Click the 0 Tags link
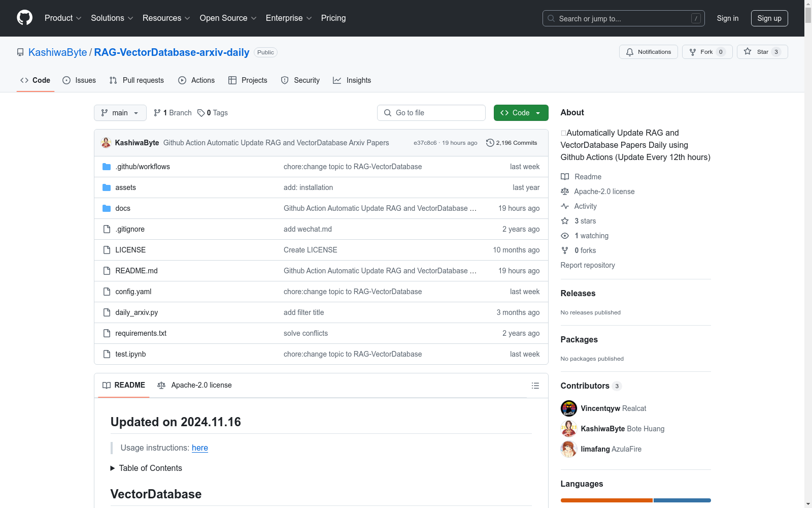Screen dimensions: 812x508 tap(213, 113)
